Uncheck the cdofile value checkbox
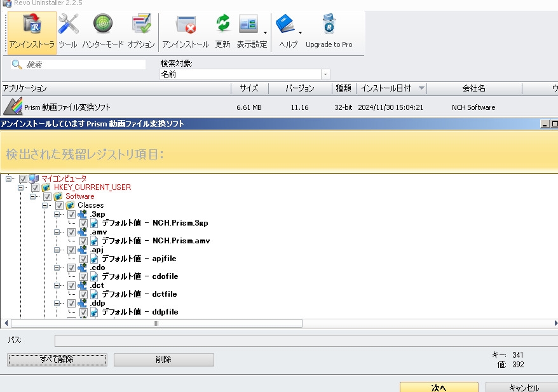This screenshot has width=558, height=392. [84, 276]
